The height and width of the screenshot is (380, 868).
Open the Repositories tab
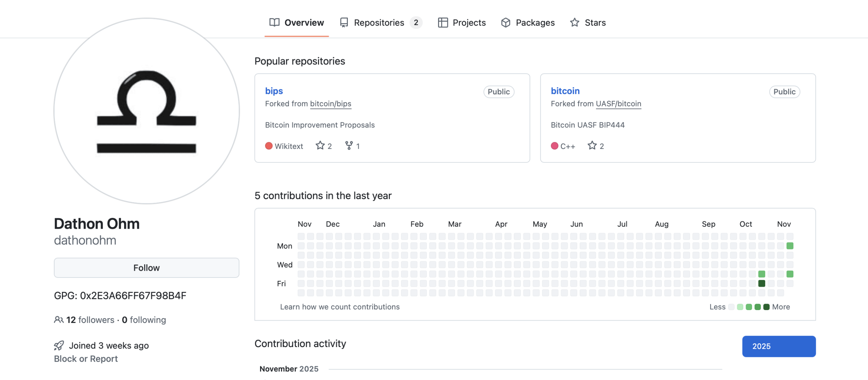pos(379,22)
